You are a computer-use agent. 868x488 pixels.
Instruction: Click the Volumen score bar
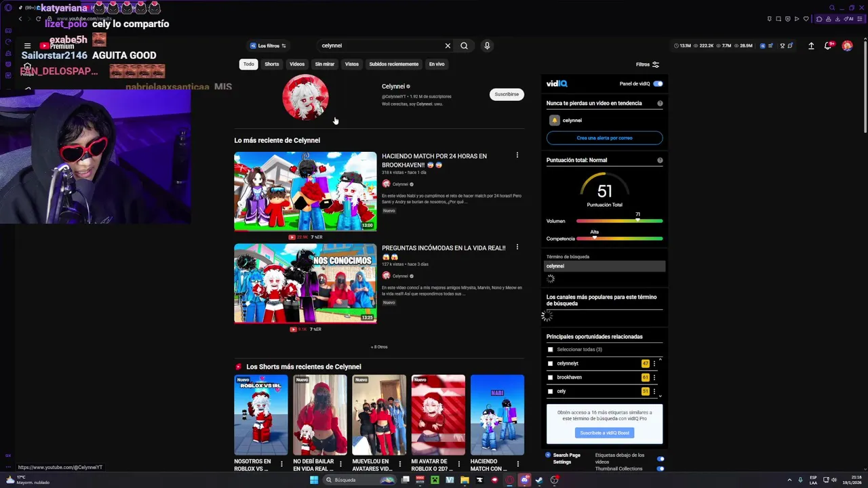pos(619,221)
